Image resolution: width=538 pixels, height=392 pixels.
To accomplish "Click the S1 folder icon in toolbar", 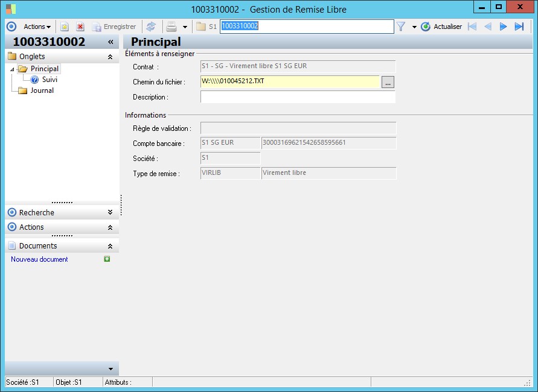I will [201, 27].
